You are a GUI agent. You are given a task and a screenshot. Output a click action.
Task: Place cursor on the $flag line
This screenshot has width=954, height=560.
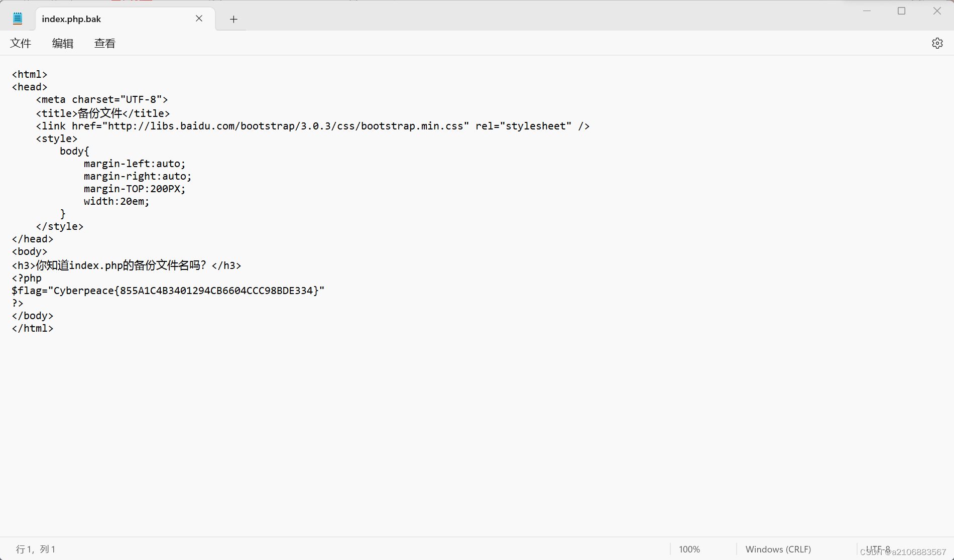[x=168, y=290]
